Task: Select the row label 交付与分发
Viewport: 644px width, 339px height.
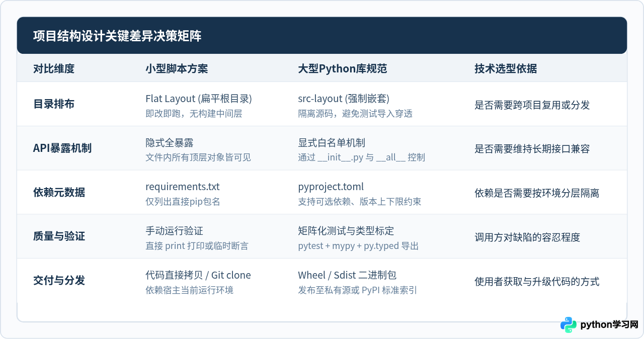Action: point(59,281)
